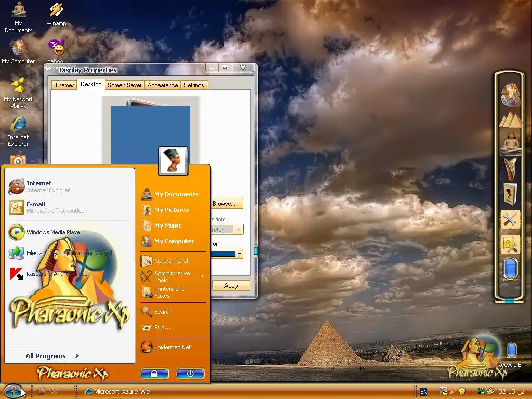Open Search from the Start menu
This screenshot has height=399, width=532.
173,312
